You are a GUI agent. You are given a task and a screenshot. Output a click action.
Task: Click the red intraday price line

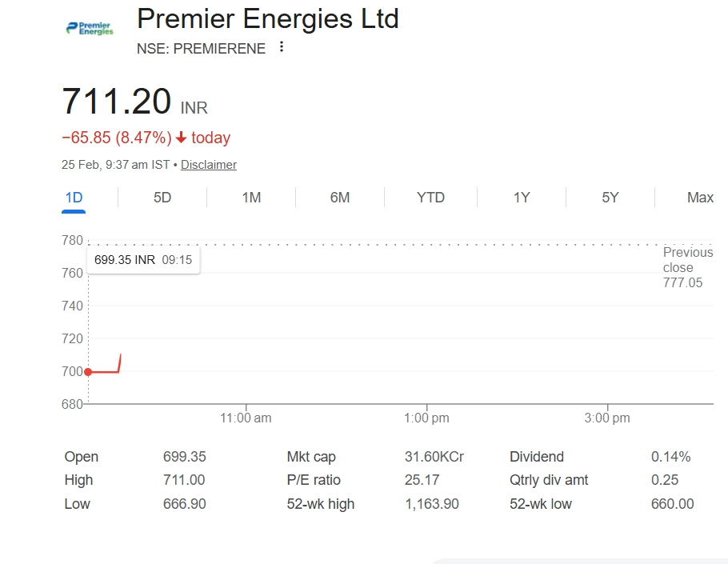click(106, 371)
